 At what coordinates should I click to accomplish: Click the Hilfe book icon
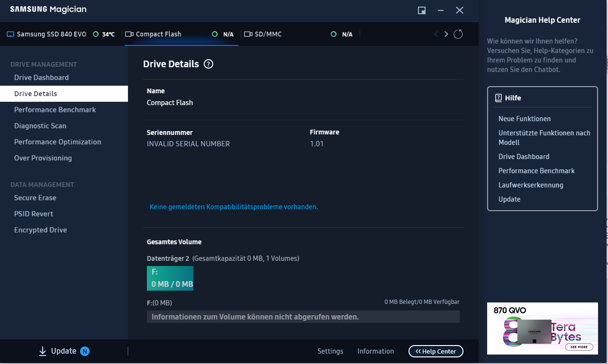tap(499, 98)
